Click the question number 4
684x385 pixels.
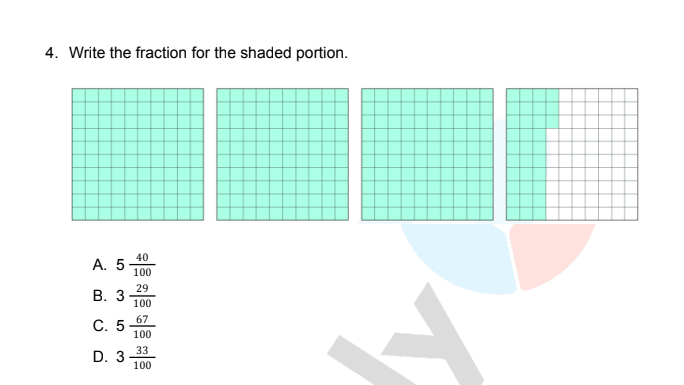(51, 53)
